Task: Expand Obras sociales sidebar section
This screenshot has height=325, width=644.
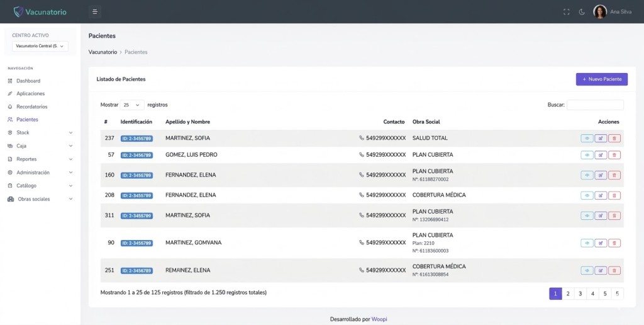Action: point(40,199)
